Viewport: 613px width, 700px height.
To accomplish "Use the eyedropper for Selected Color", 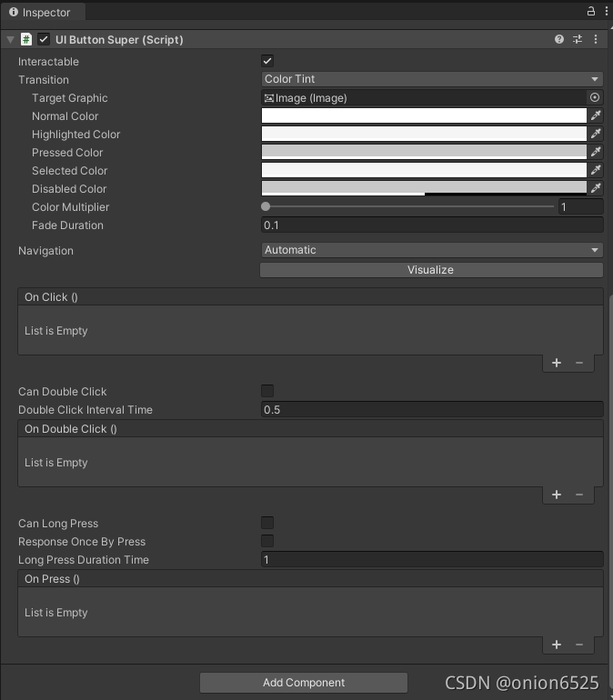I will 596,170.
